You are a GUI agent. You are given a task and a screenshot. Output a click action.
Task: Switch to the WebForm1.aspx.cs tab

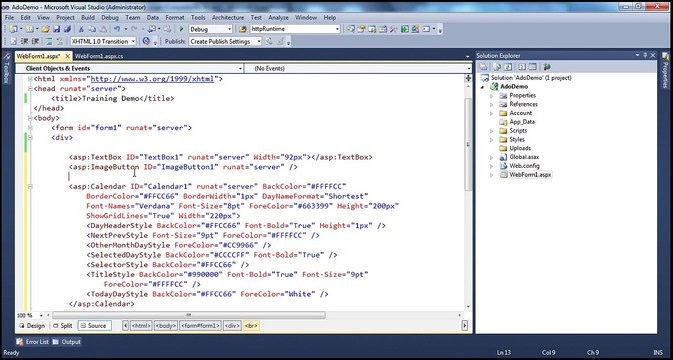pos(99,56)
